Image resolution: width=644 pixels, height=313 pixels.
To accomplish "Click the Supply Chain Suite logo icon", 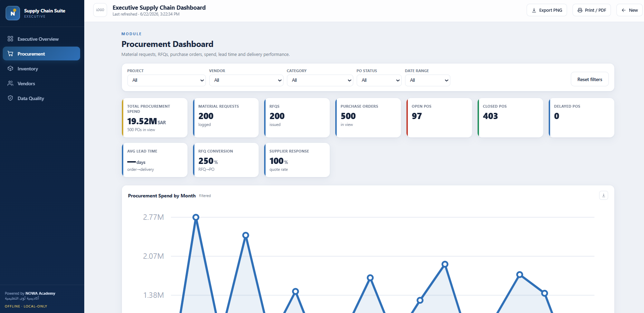I will tap(13, 13).
